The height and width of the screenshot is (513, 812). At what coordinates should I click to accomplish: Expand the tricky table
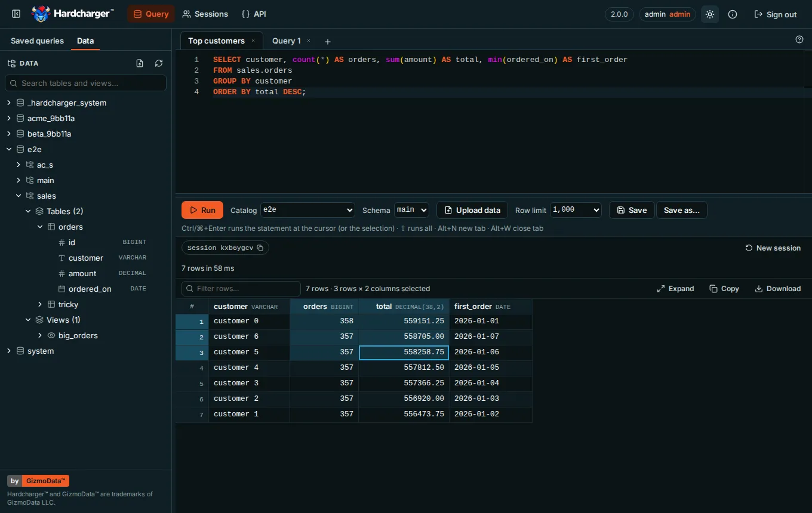(x=40, y=304)
